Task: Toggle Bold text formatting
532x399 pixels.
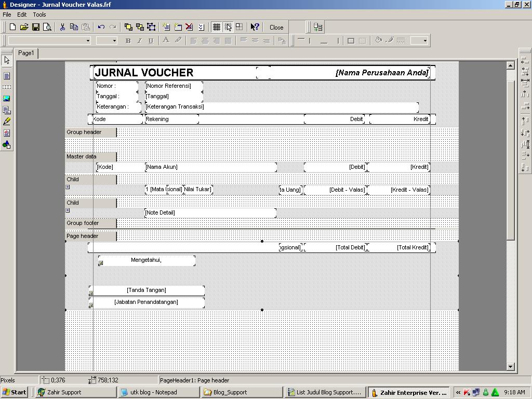Action: (x=128, y=41)
